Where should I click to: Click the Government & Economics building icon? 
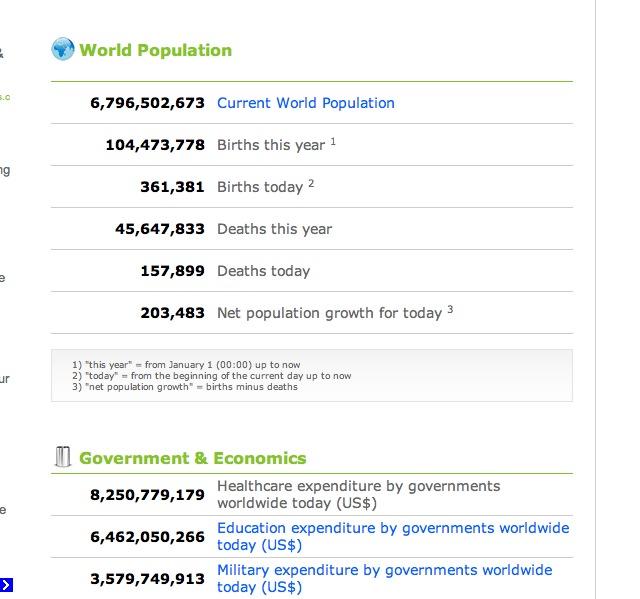click(62, 457)
